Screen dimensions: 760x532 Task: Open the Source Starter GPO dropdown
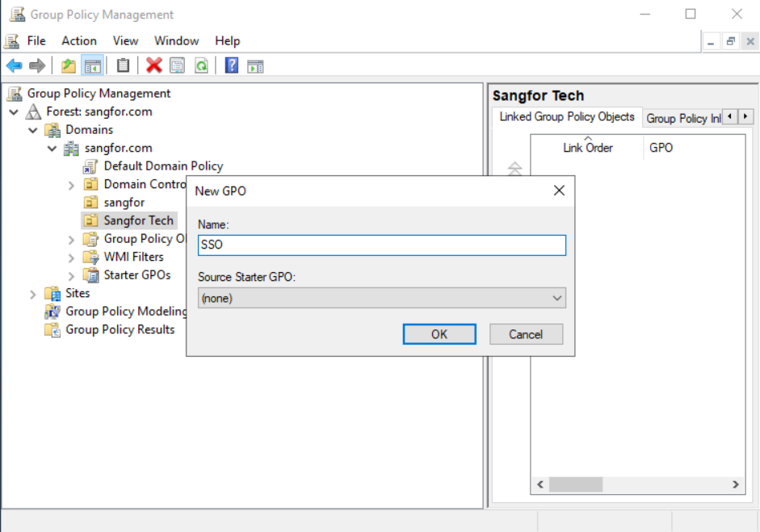[x=381, y=298]
